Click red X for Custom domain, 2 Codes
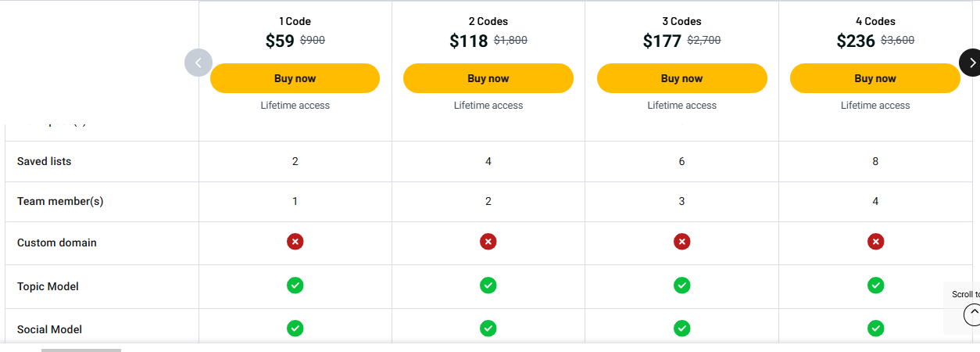 [488, 242]
